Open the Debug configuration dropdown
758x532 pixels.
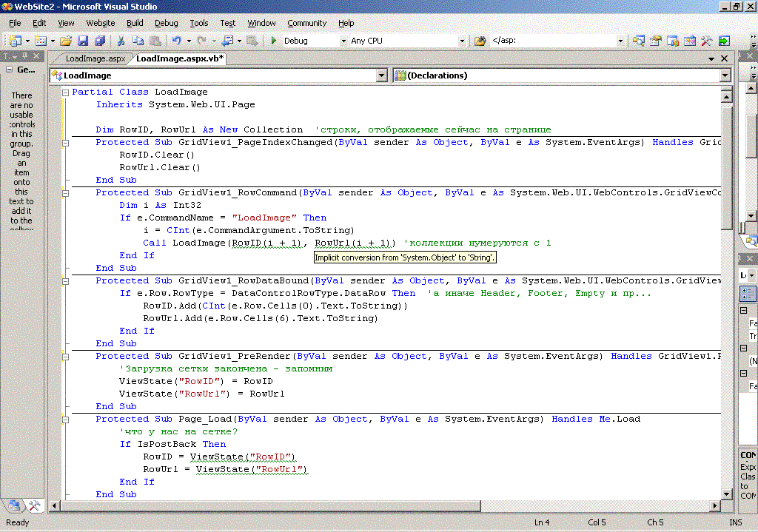[343, 41]
